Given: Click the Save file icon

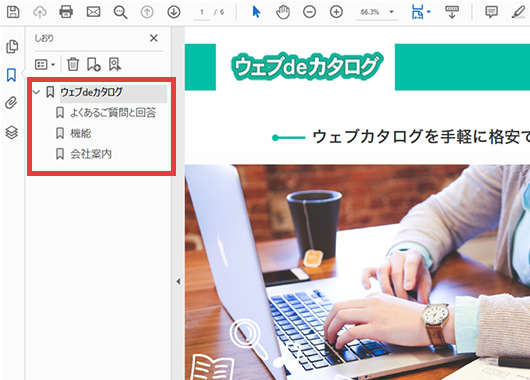Looking at the screenshot, I should point(13,12).
